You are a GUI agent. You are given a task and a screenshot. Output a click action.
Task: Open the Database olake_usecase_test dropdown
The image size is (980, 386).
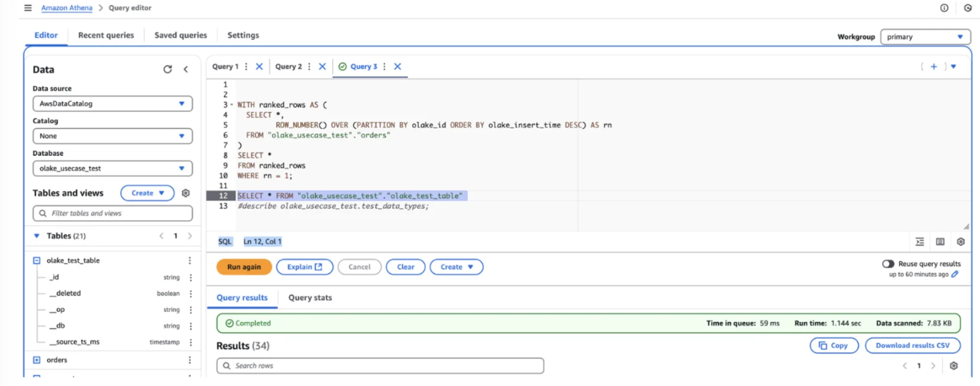click(113, 169)
